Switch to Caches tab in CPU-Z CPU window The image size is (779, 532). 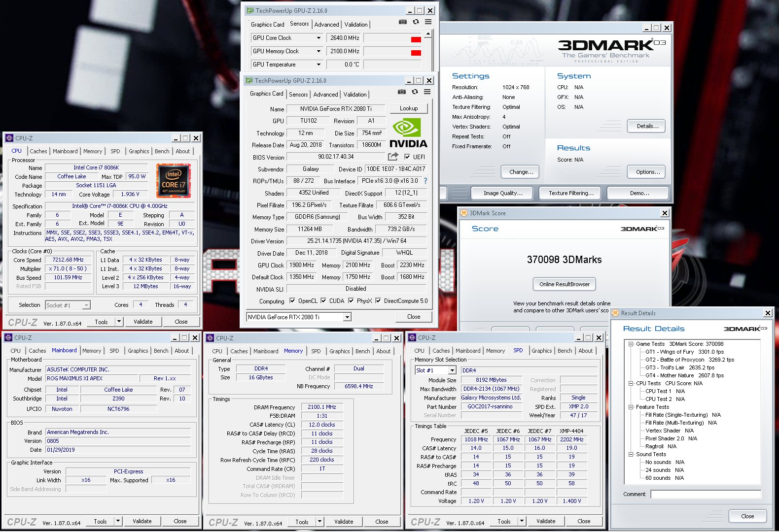38,151
